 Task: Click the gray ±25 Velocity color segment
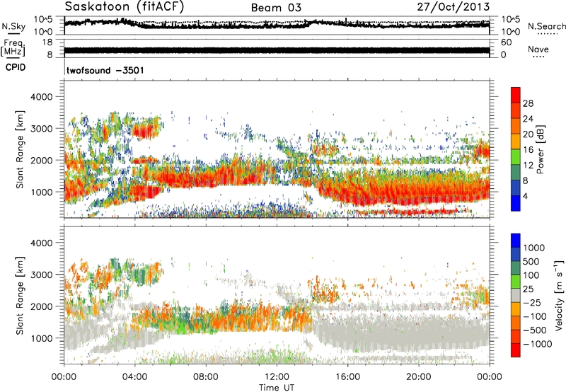(516, 295)
